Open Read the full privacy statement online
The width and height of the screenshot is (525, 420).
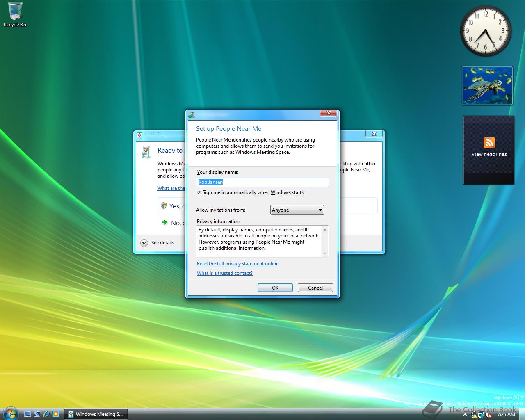pyautogui.click(x=237, y=264)
